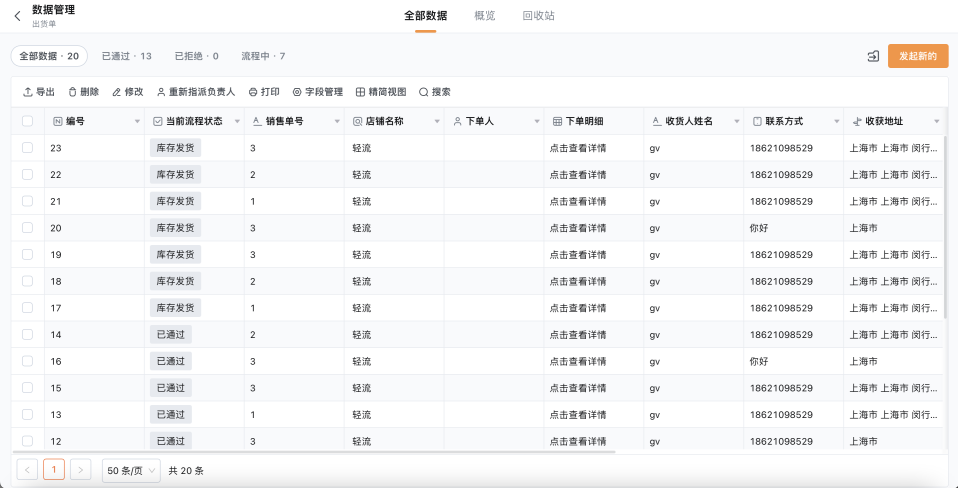Click the 联系方式 column header icon

click(757, 122)
